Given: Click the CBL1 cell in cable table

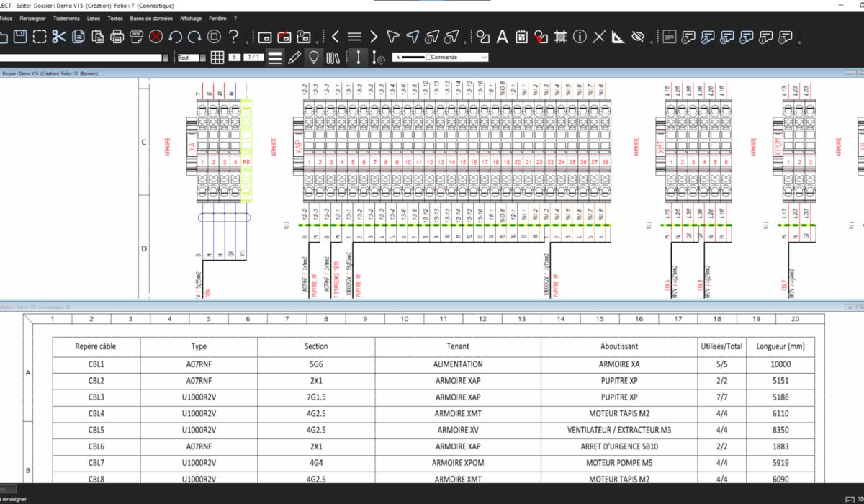Looking at the screenshot, I should [96, 364].
